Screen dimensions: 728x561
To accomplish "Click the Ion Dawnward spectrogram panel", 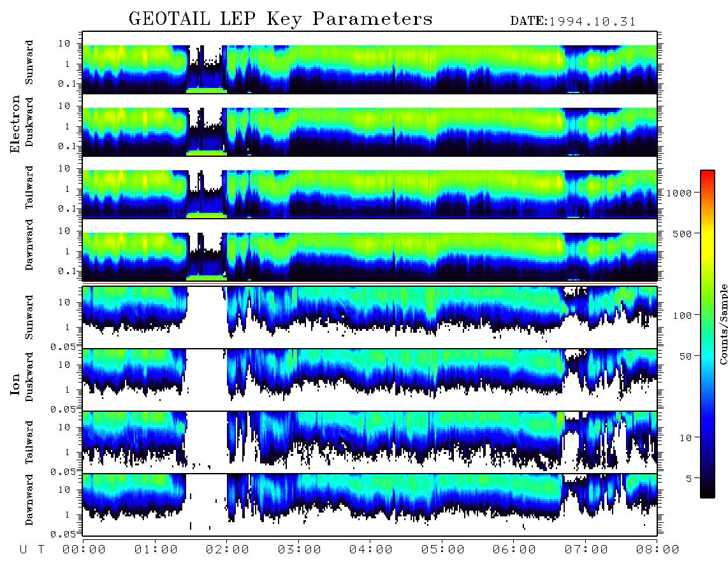I will tap(370, 505).
